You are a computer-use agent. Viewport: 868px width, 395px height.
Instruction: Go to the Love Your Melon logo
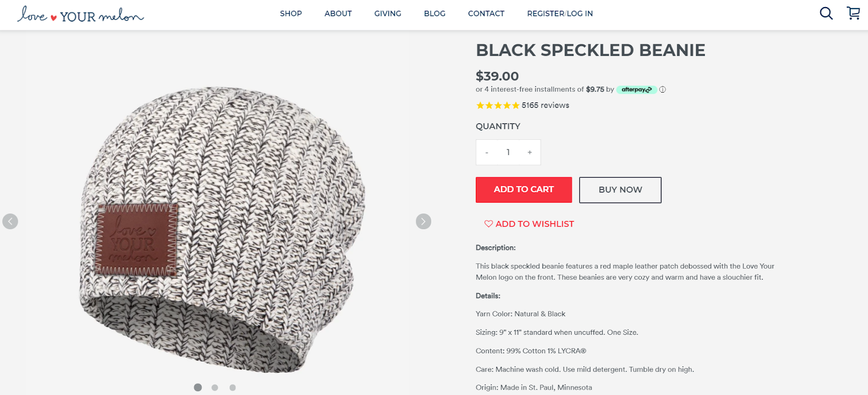click(x=80, y=15)
